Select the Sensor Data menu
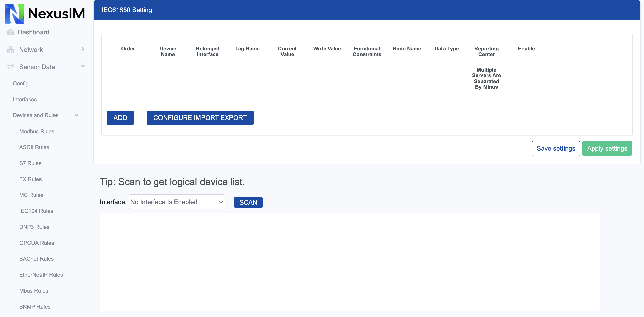This screenshot has width=644, height=317. (37, 67)
